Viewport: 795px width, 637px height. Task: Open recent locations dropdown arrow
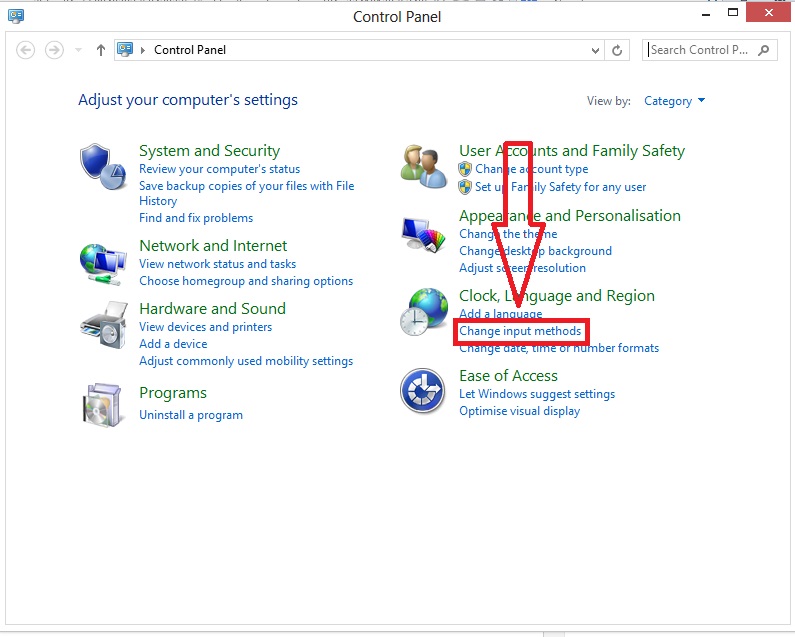coord(78,50)
